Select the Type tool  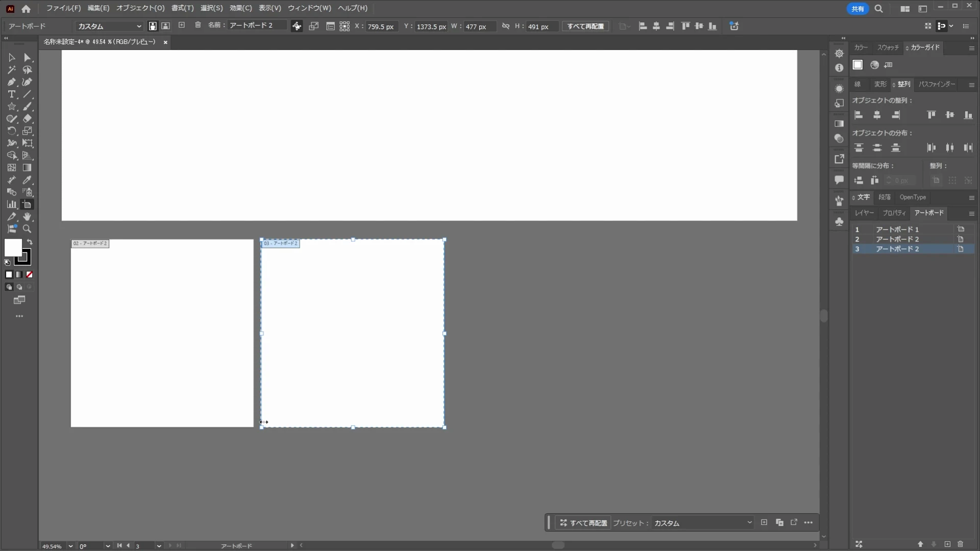(11, 94)
